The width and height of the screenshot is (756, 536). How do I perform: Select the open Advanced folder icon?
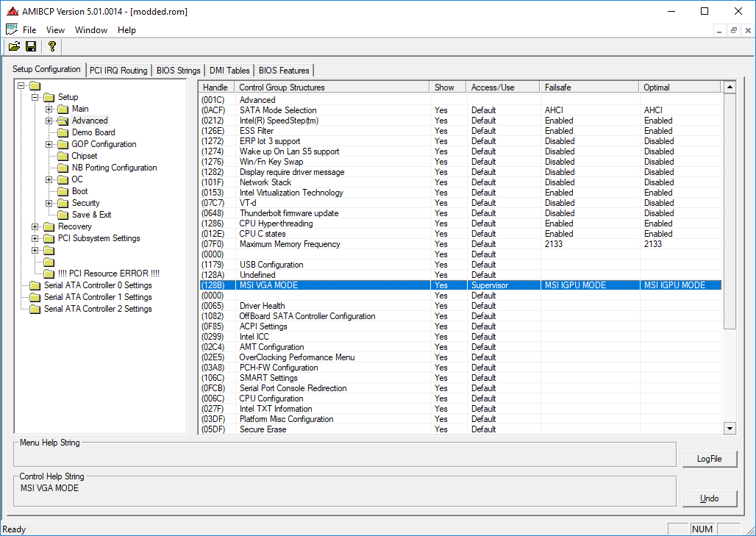[x=63, y=121]
